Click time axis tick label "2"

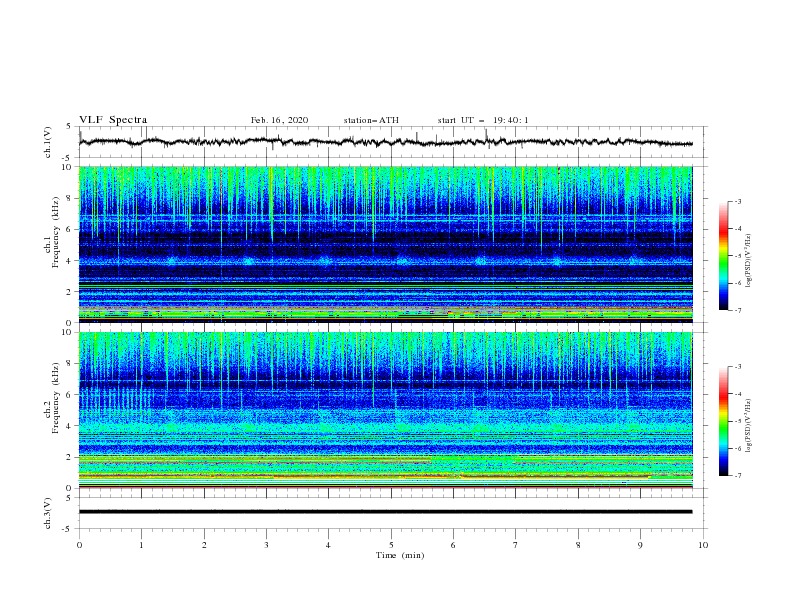click(x=204, y=545)
